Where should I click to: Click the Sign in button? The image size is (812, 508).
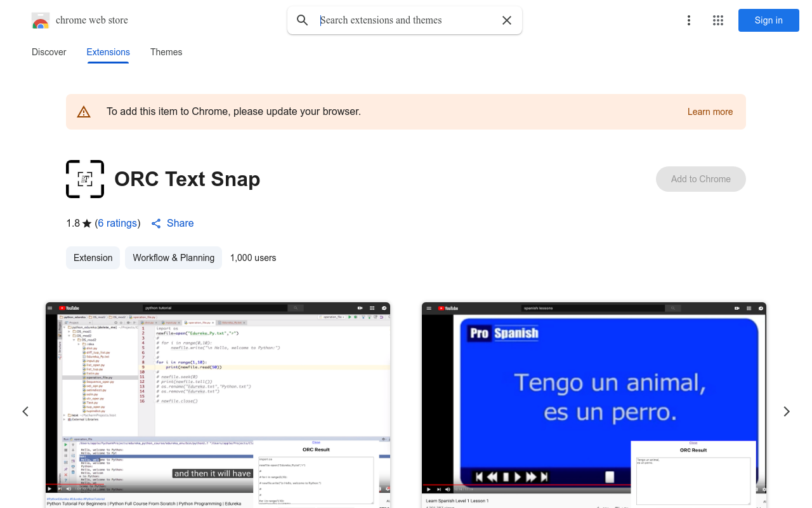pos(769,20)
